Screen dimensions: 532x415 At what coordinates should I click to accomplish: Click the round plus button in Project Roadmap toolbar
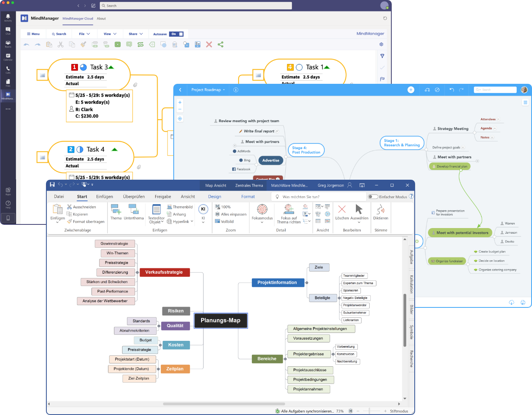(411, 90)
